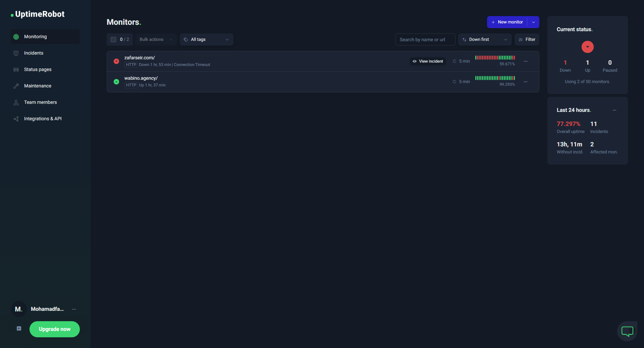Open account options next to Mohamadfa profile
Screen dimensions: 644x348
pos(74,309)
